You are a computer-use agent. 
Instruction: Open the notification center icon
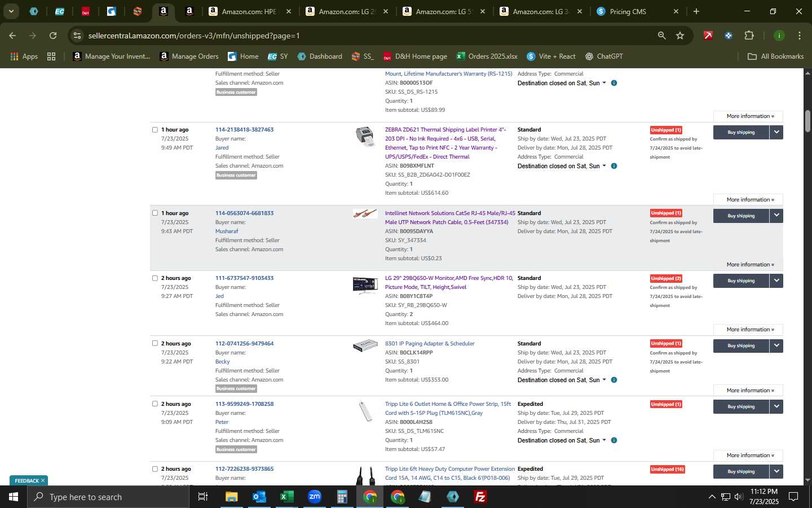[793, 497]
